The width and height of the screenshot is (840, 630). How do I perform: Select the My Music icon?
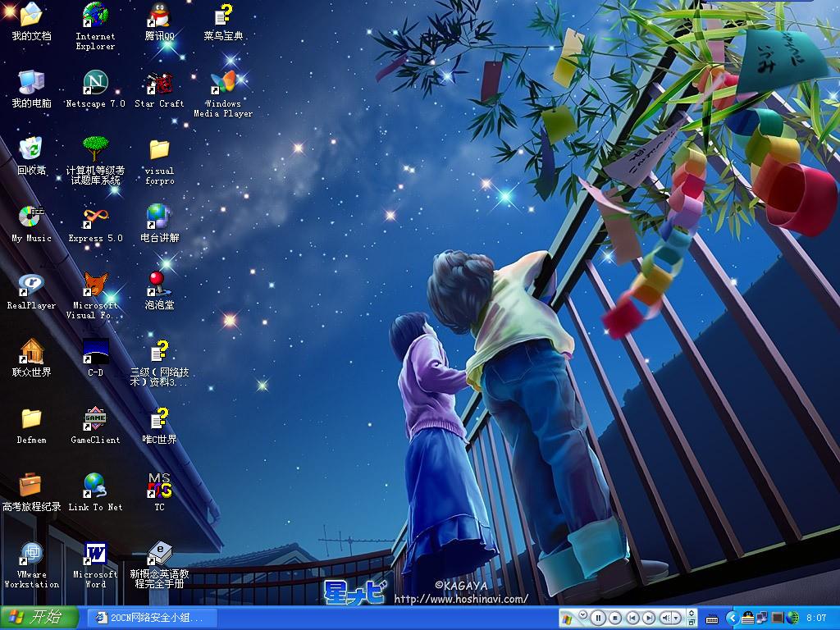click(x=31, y=224)
